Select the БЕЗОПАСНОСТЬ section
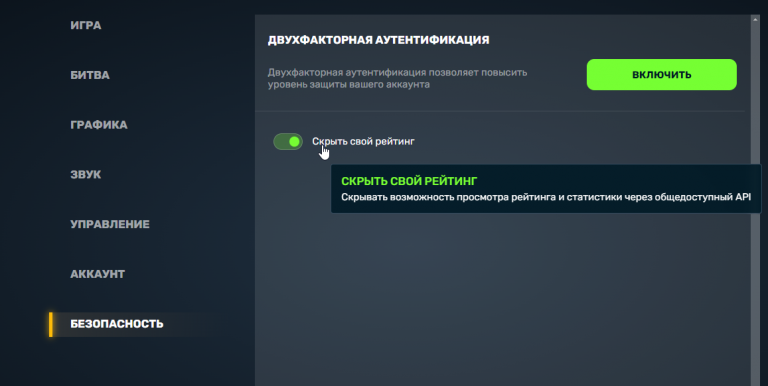The width and height of the screenshot is (768, 386). (117, 324)
